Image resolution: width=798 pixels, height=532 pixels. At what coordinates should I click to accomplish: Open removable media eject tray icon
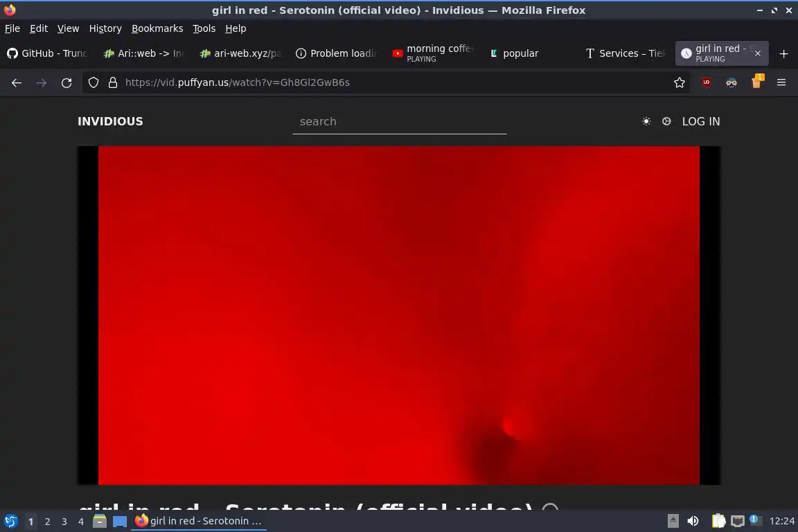(673, 521)
